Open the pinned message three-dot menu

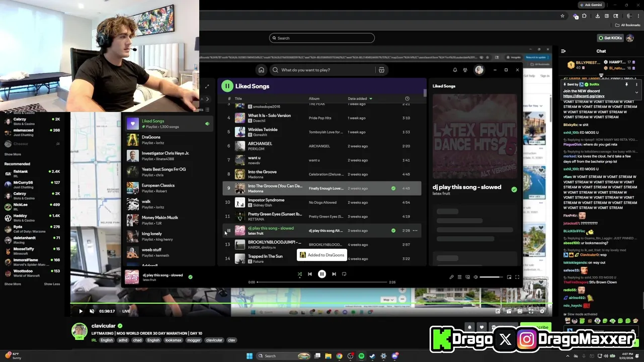pyautogui.click(x=636, y=84)
